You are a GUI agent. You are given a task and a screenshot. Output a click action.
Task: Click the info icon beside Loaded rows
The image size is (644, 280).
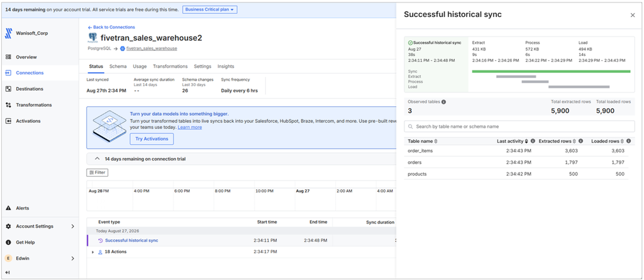pos(628,141)
